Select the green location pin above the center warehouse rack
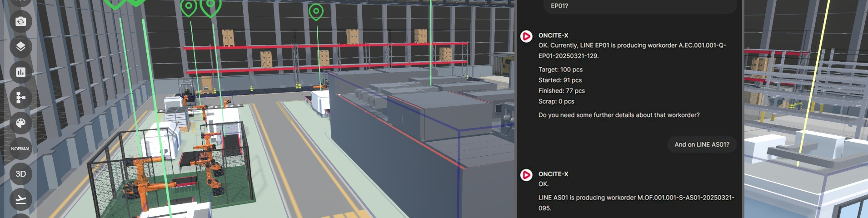The width and height of the screenshot is (868, 218). (x=316, y=12)
